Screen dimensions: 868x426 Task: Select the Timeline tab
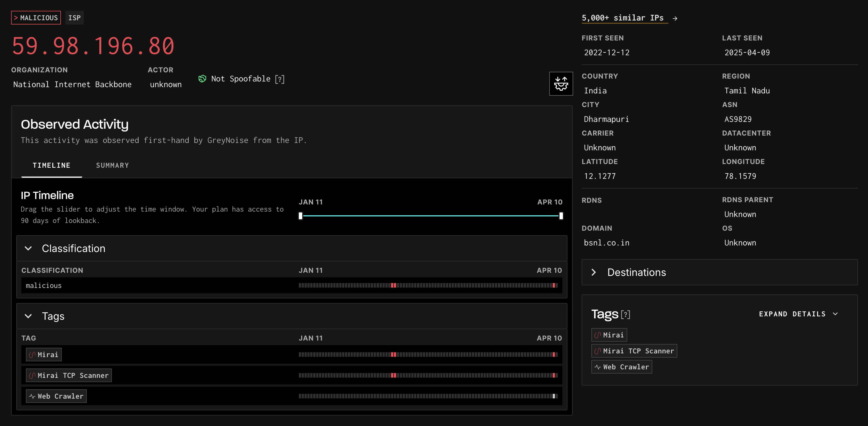[52, 165]
